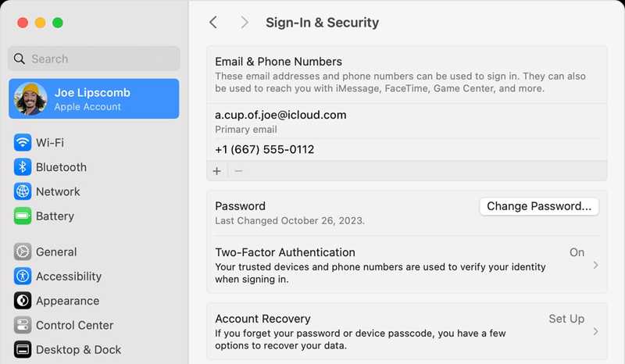Open Appearance icon in sidebar
Screen dimensions: 625x364
pos(23,301)
